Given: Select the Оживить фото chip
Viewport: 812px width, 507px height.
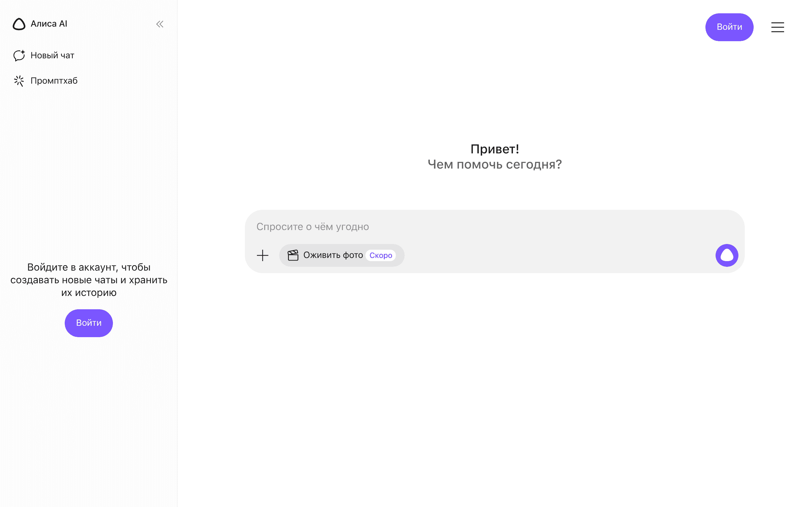Looking at the screenshot, I should pyautogui.click(x=342, y=255).
